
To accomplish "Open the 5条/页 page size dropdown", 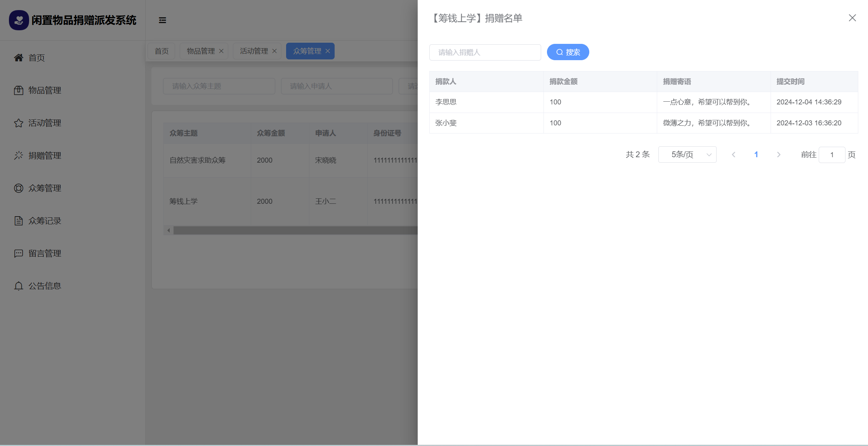I will tap(687, 154).
